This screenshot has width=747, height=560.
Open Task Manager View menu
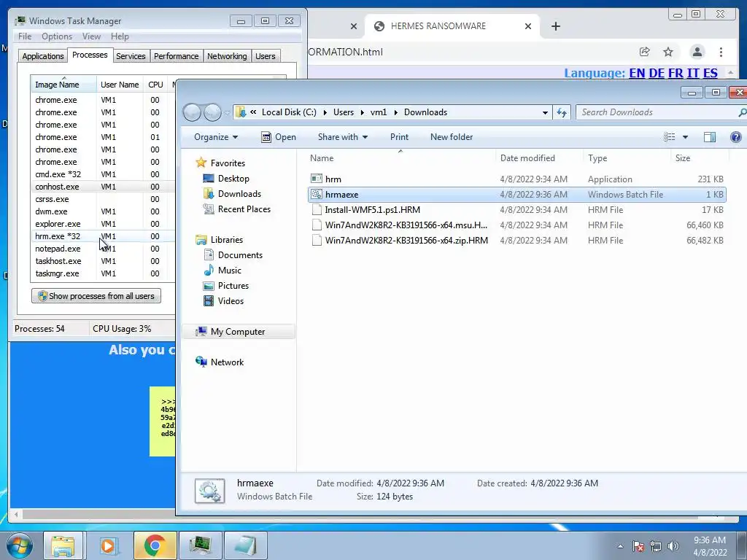pos(91,36)
